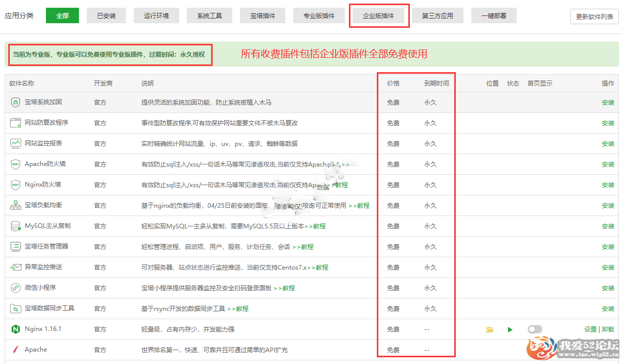Install 网站防篡改程序 via 安装 link
This screenshot has height=364, width=622.
click(x=608, y=123)
